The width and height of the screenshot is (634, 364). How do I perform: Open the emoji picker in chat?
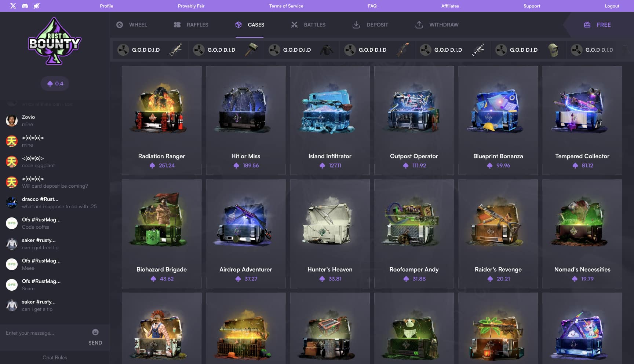(95, 332)
